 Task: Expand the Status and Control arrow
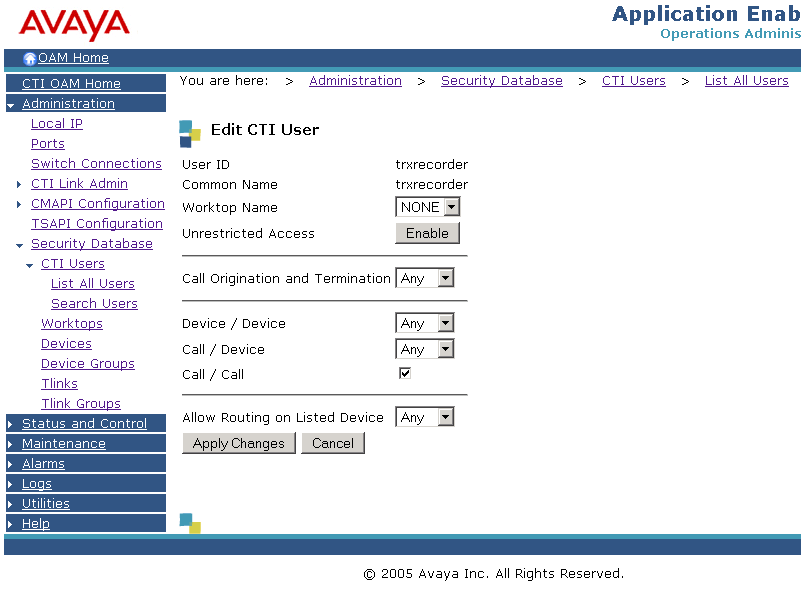(10, 424)
